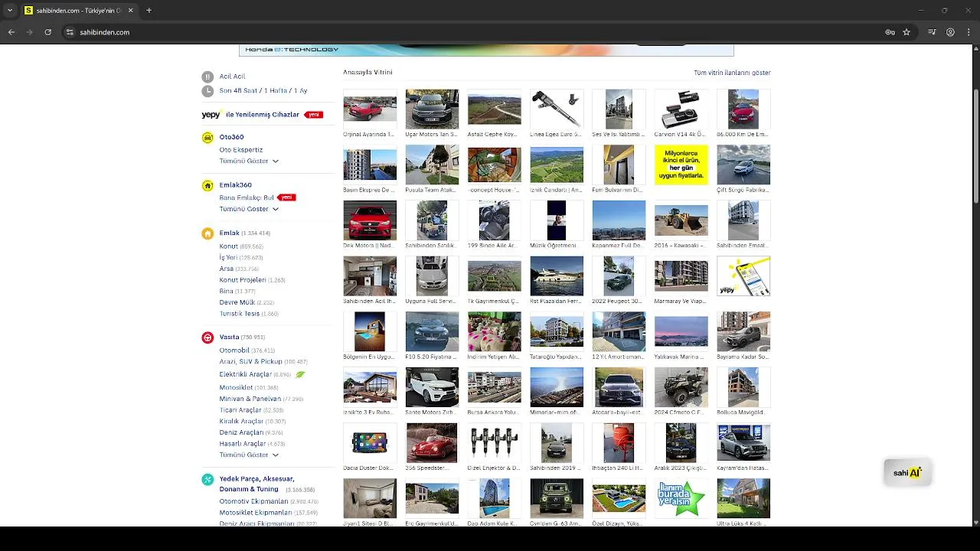This screenshot has width=980, height=551.
Task: Open Arazi, SUV & Pickup category
Action: pyautogui.click(x=250, y=361)
